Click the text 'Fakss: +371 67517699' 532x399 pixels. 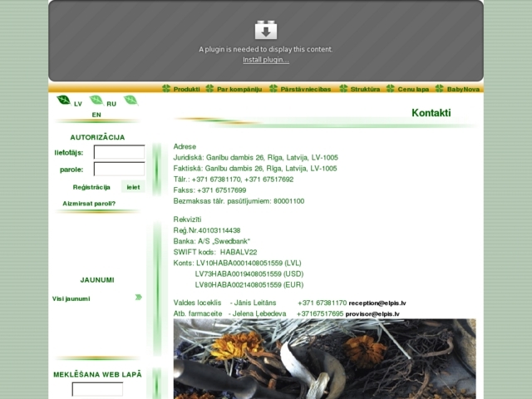pyautogui.click(x=209, y=190)
